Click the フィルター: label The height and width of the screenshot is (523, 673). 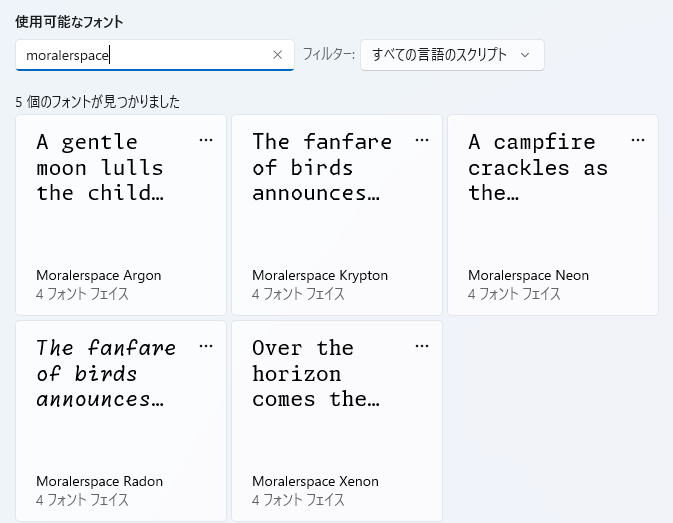click(329, 54)
